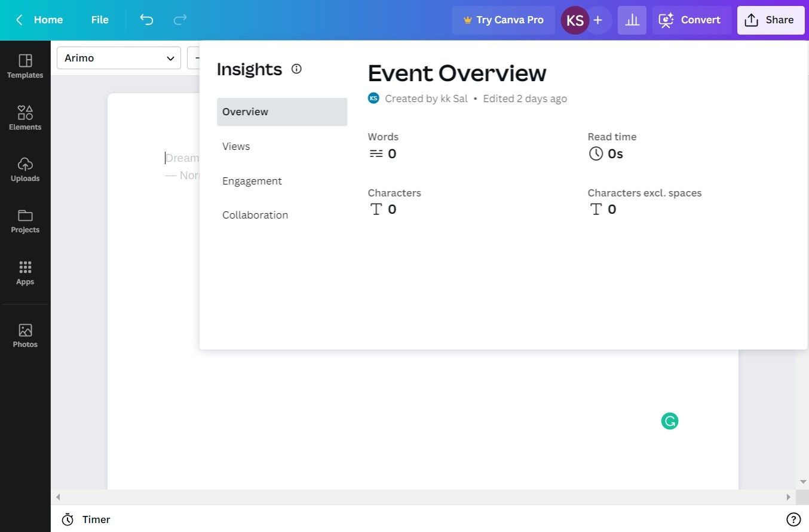Viewport: 809px width, 532px height.
Task: Click the Convert button
Action: [692, 20]
